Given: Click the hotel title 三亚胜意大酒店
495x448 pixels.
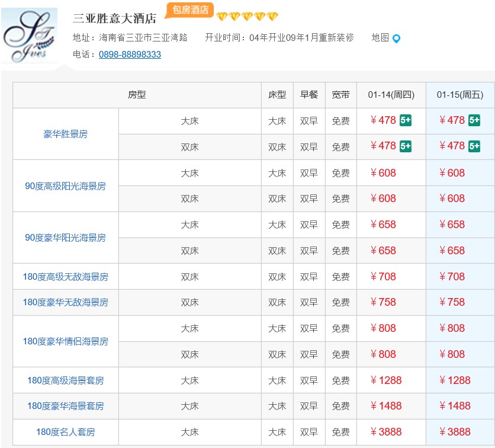Looking at the screenshot, I should tap(115, 18).
